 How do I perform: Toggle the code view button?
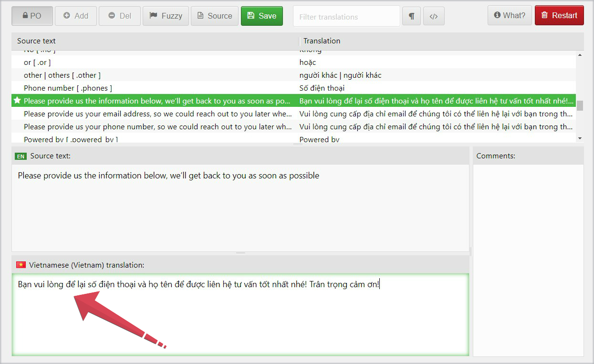click(x=433, y=16)
